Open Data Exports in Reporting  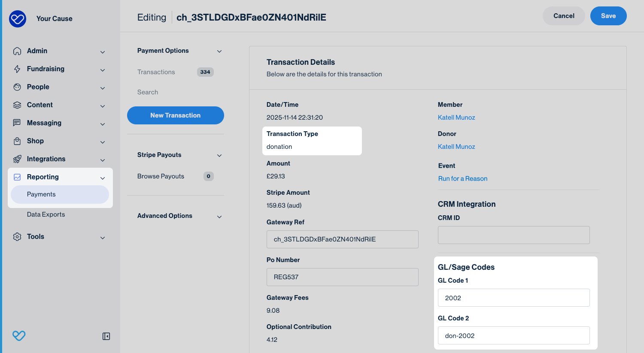click(46, 214)
